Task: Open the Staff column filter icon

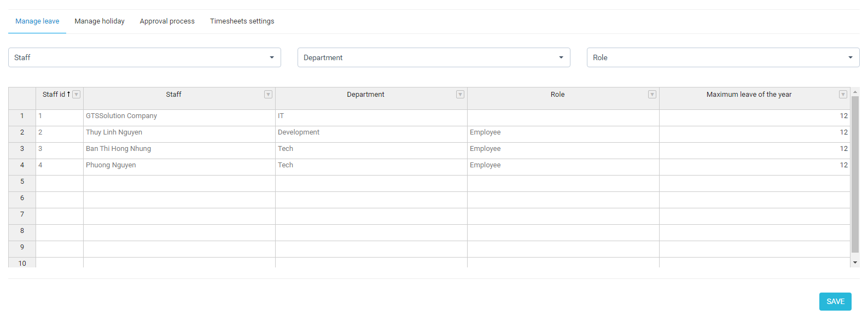Action: click(269, 95)
